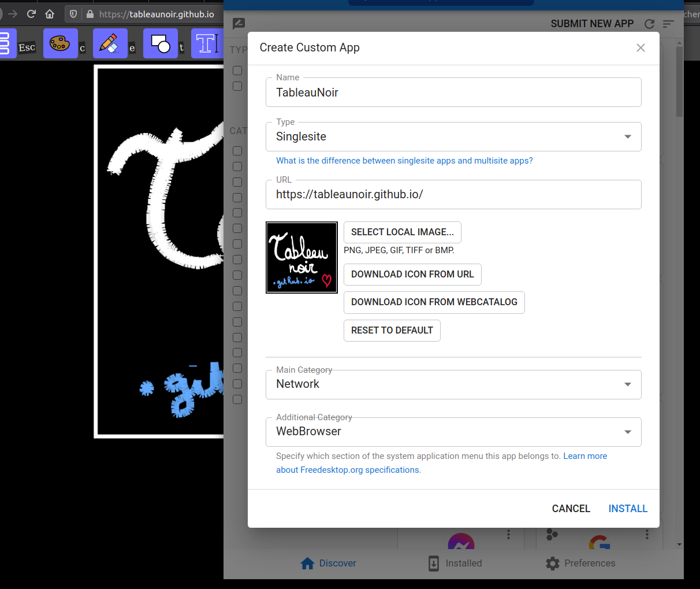Click the URL field in the dialog
700x589 pixels.
point(453,195)
